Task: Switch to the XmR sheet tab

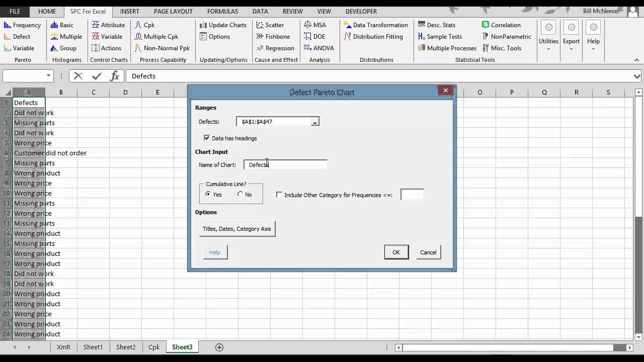Action: (x=63, y=347)
